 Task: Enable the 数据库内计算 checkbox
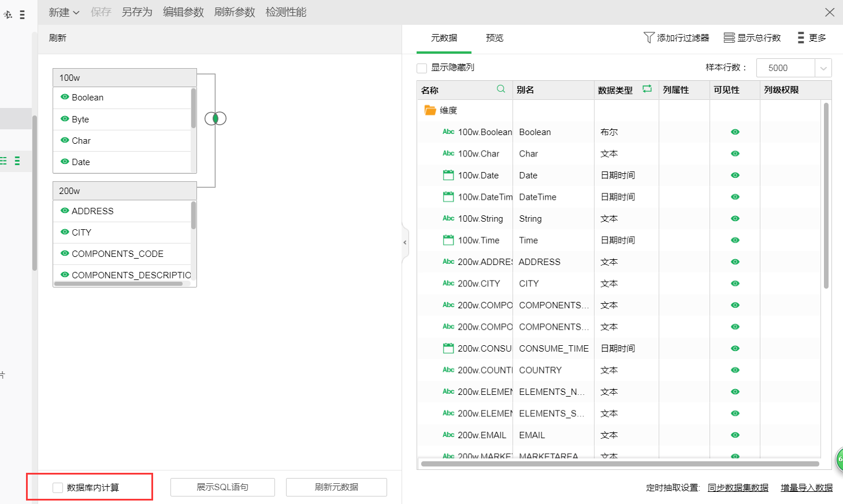pos(58,488)
